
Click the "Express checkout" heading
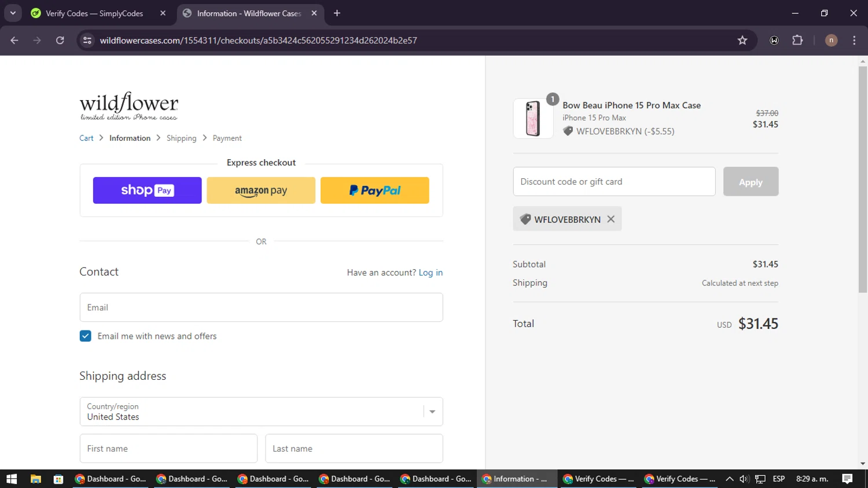[x=261, y=163]
